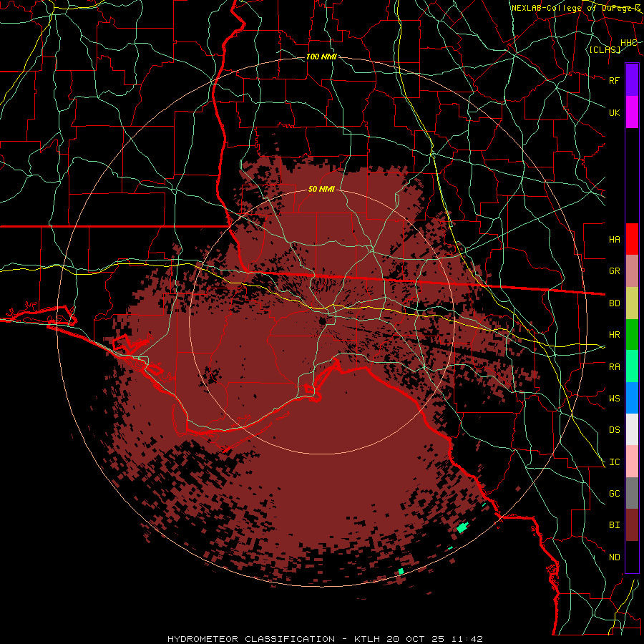Viewport: 644px width, 644px height.
Task: Click the 'GC' legend label text
Action: [x=615, y=494]
